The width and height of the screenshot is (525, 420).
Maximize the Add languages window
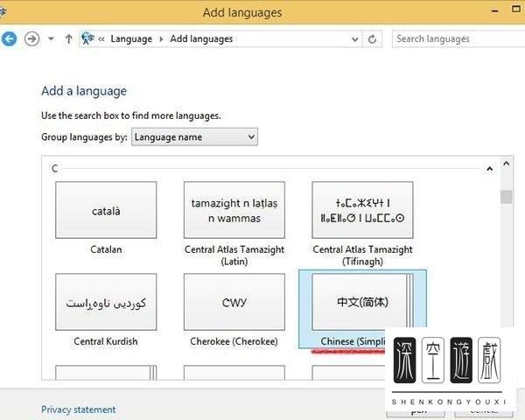pos(516,9)
